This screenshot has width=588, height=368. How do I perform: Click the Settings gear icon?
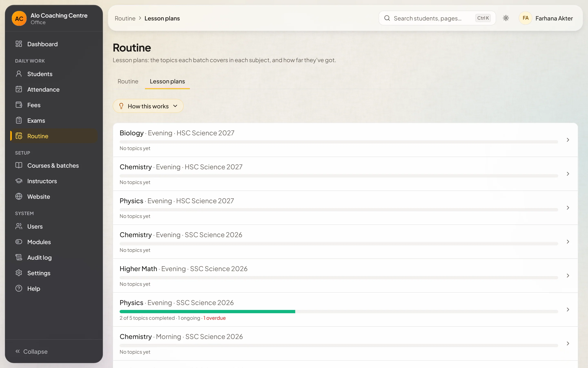point(19,273)
